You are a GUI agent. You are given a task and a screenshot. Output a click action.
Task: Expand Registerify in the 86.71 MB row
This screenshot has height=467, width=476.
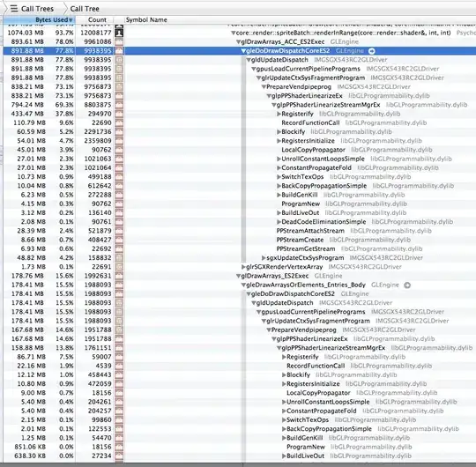pos(284,357)
